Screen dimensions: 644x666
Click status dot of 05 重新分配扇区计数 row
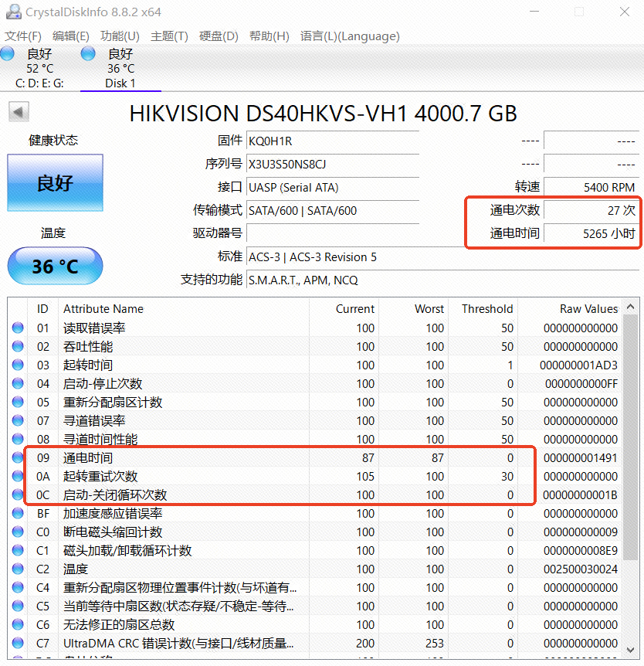pos(18,402)
